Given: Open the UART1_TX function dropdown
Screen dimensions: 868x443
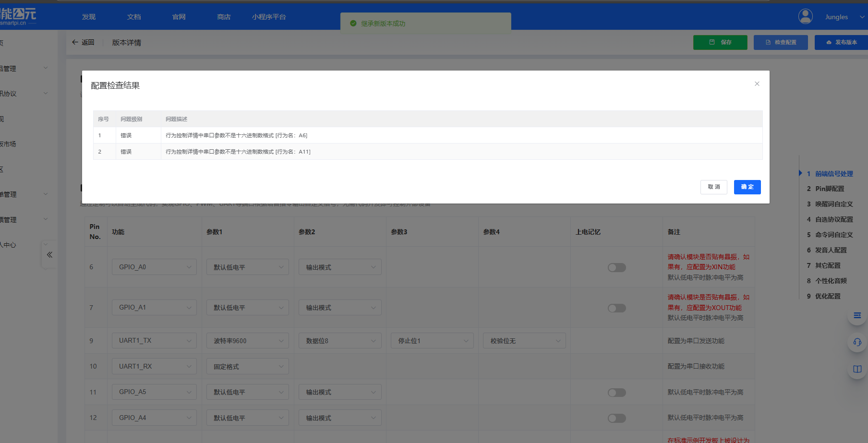Looking at the screenshot, I should (x=154, y=341).
